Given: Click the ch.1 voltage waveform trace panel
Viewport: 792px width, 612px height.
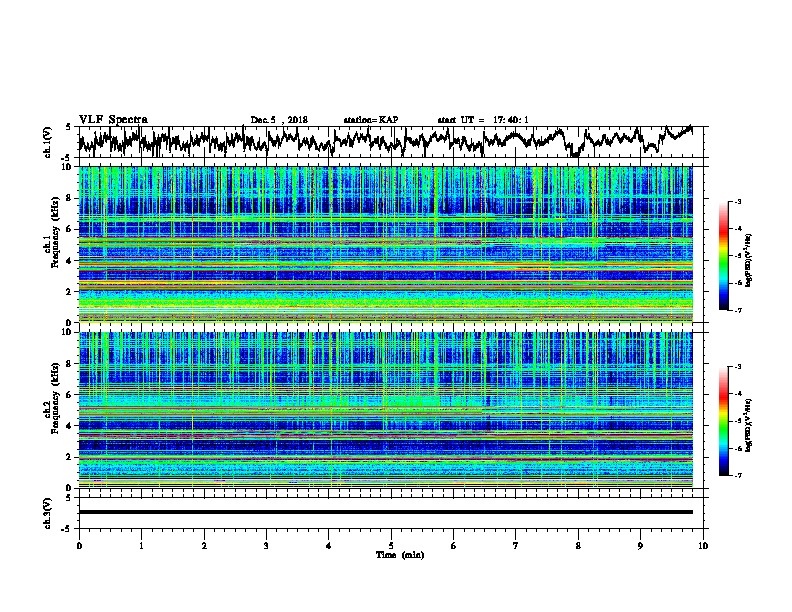Looking at the screenshot, I should (x=390, y=142).
